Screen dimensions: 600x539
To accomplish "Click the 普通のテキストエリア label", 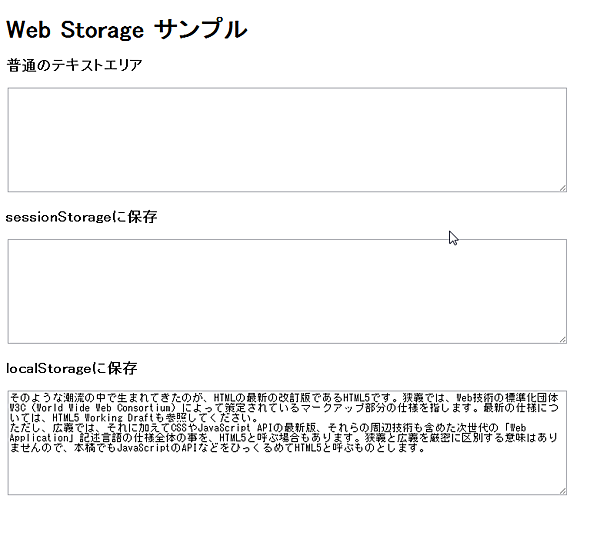I will (74, 66).
